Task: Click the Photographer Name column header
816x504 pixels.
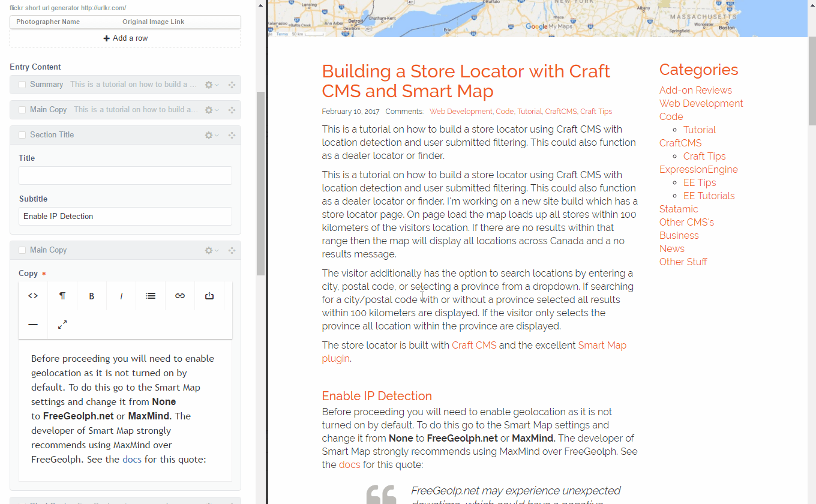Action: [x=48, y=22]
